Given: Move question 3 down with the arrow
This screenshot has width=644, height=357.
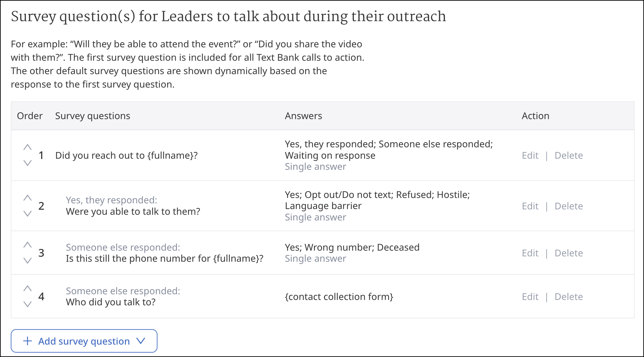Looking at the screenshot, I should (28, 261).
